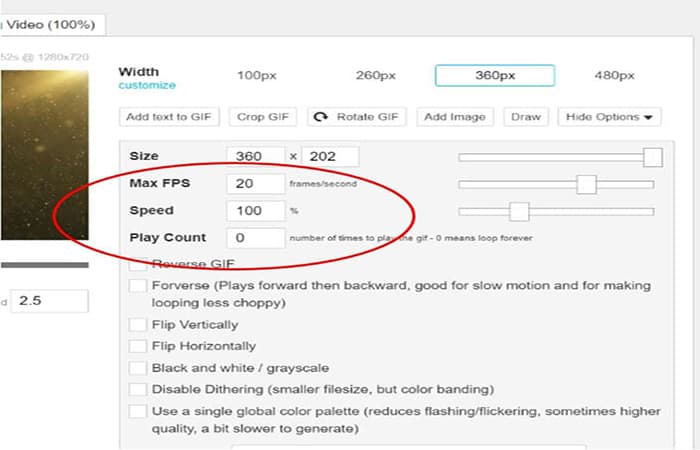Click the Speed slider handle
This screenshot has width=700, height=450.
(518, 211)
